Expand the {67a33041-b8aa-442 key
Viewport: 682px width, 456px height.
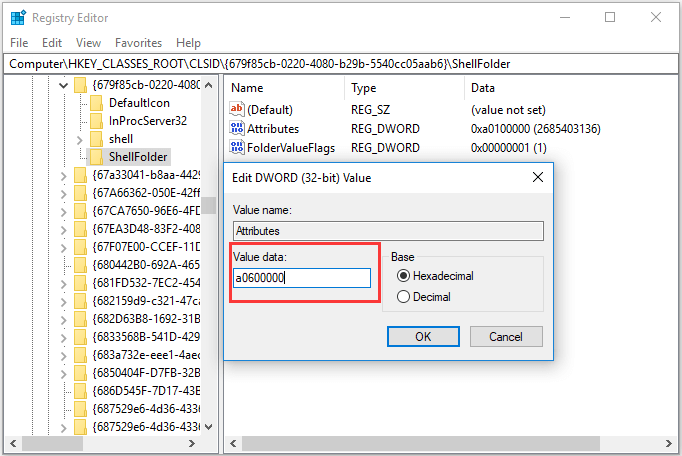(x=64, y=176)
